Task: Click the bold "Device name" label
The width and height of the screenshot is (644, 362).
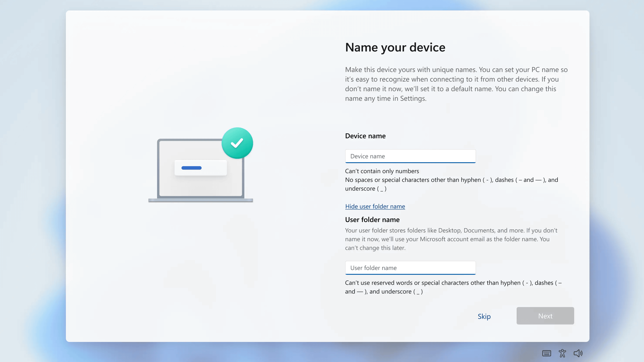Action: (365, 136)
